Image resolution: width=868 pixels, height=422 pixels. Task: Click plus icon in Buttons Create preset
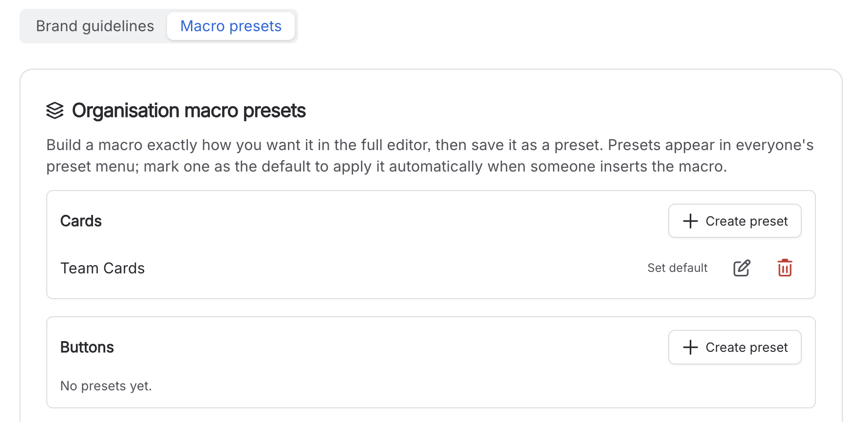click(690, 347)
